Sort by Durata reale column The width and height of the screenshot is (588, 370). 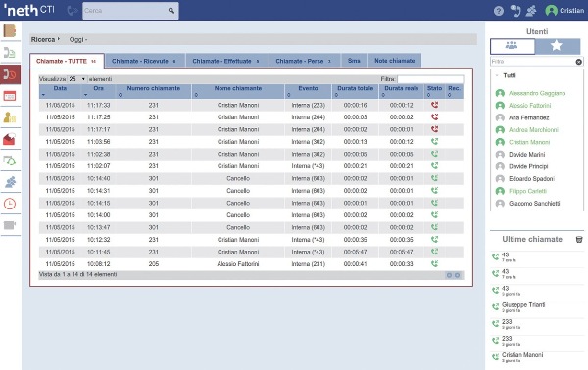pyautogui.click(x=402, y=91)
